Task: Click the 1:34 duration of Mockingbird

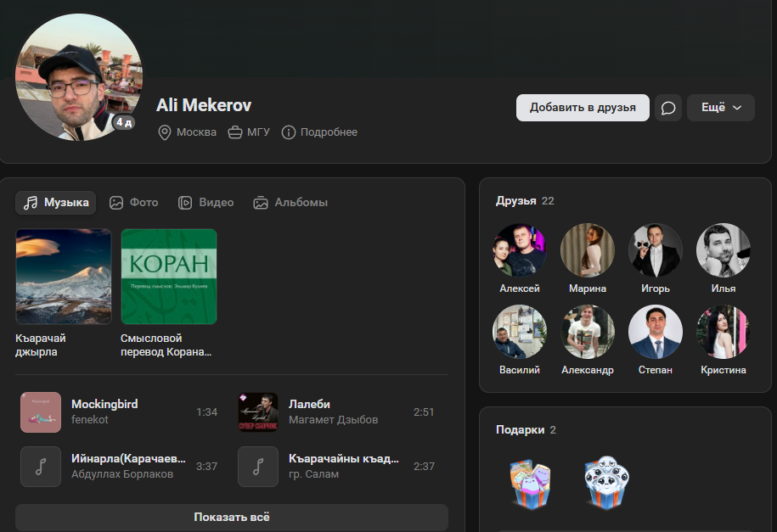Action: (206, 412)
